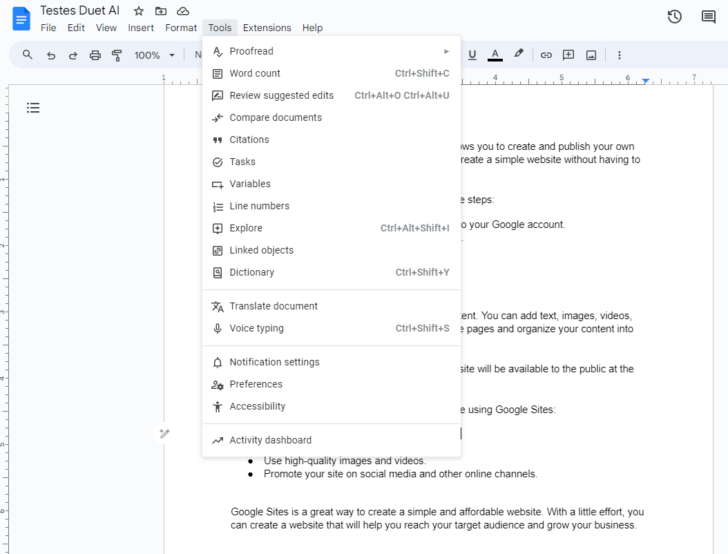Show the document outline
Screen dimensions: 728x554
point(33,108)
